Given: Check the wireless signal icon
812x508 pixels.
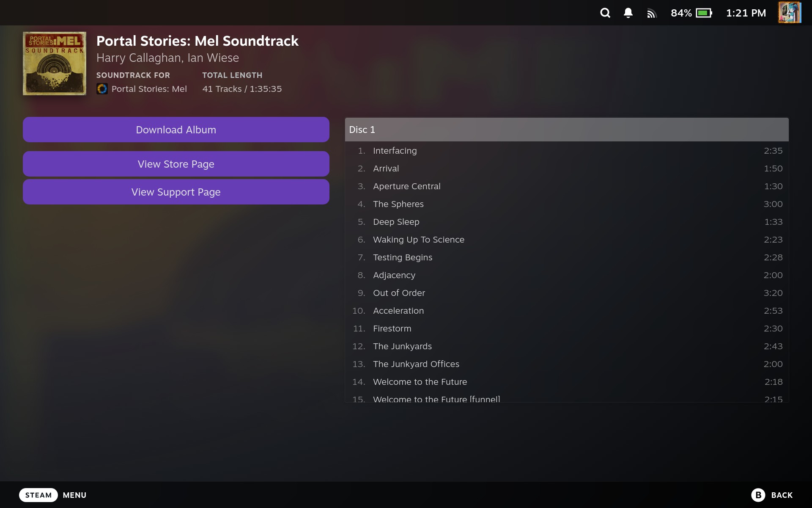Looking at the screenshot, I should [651, 14].
